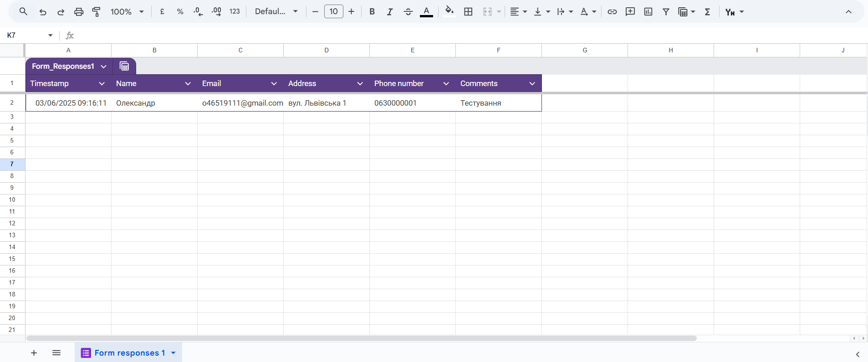The image size is (868, 362).
Task: Open the zoom 100% dropdown
Action: tap(127, 12)
